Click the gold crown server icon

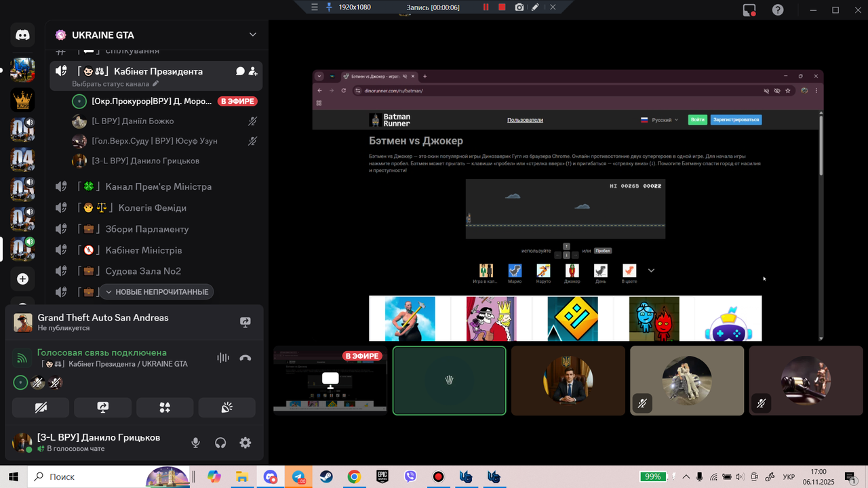point(22,100)
